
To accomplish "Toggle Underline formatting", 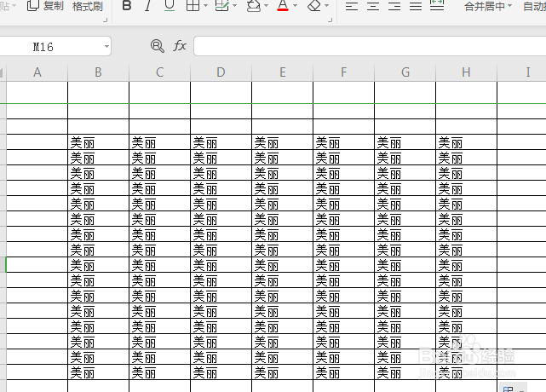I will (170, 6).
